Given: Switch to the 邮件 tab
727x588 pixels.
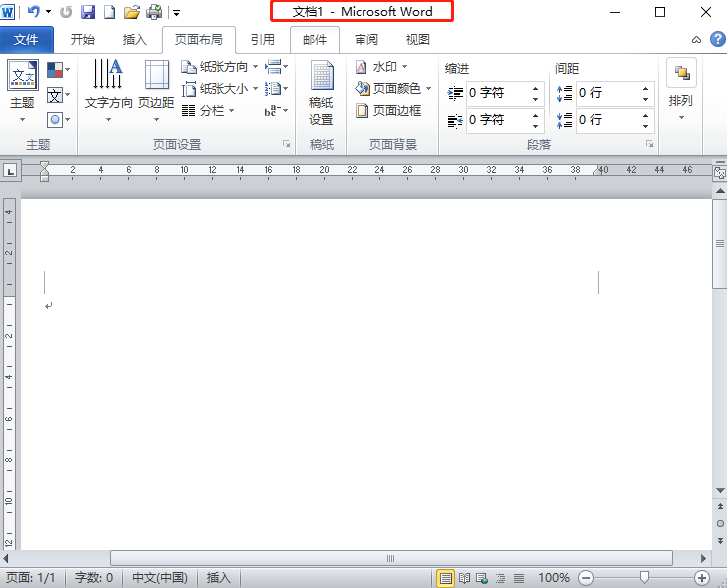Looking at the screenshot, I should click(315, 40).
